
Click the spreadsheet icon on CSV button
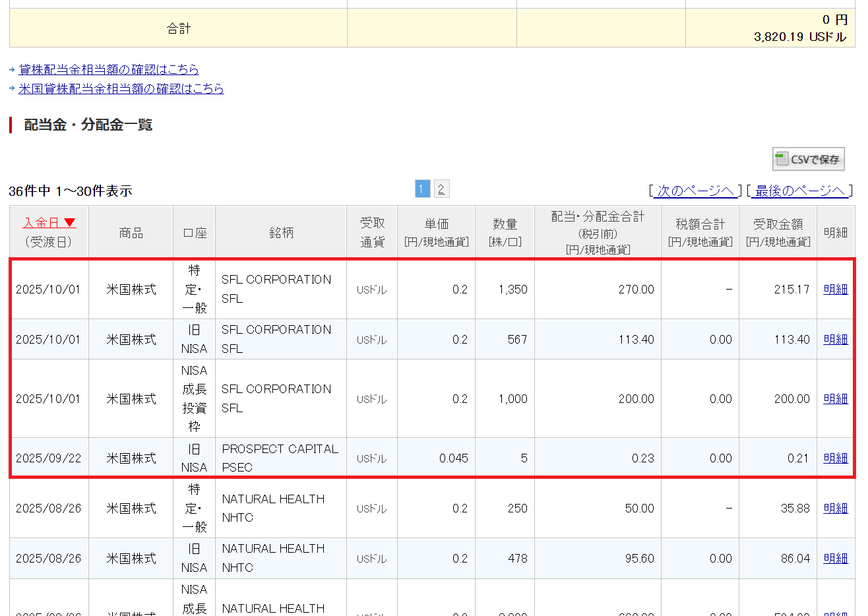pyautogui.click(x=782, y=159)
